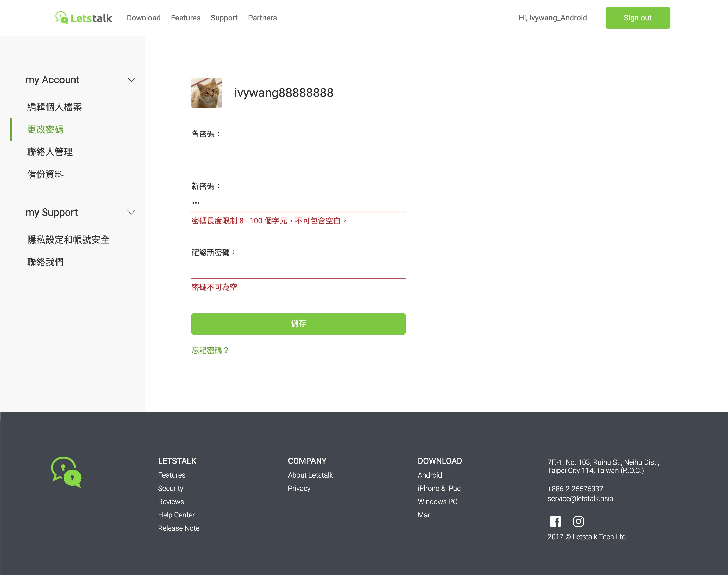Click the COMPANY footer column heading
This screenshot has width=728, height=575.
coord(307,461)
